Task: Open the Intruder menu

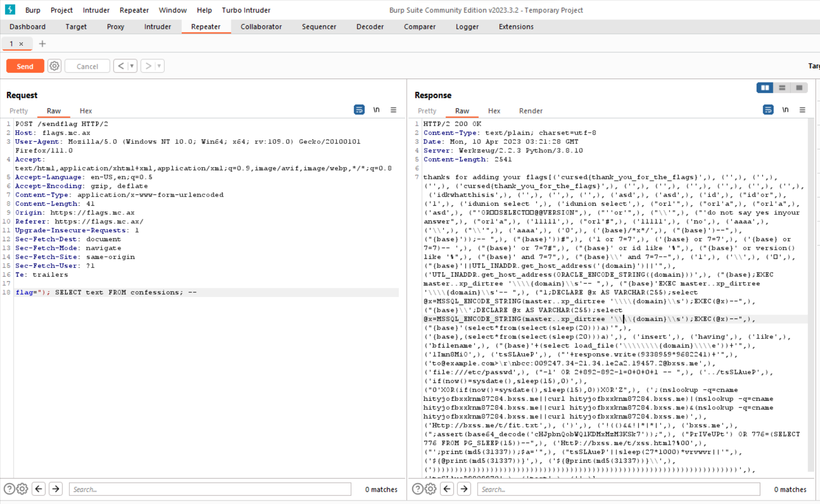Action: pos(96,10)
